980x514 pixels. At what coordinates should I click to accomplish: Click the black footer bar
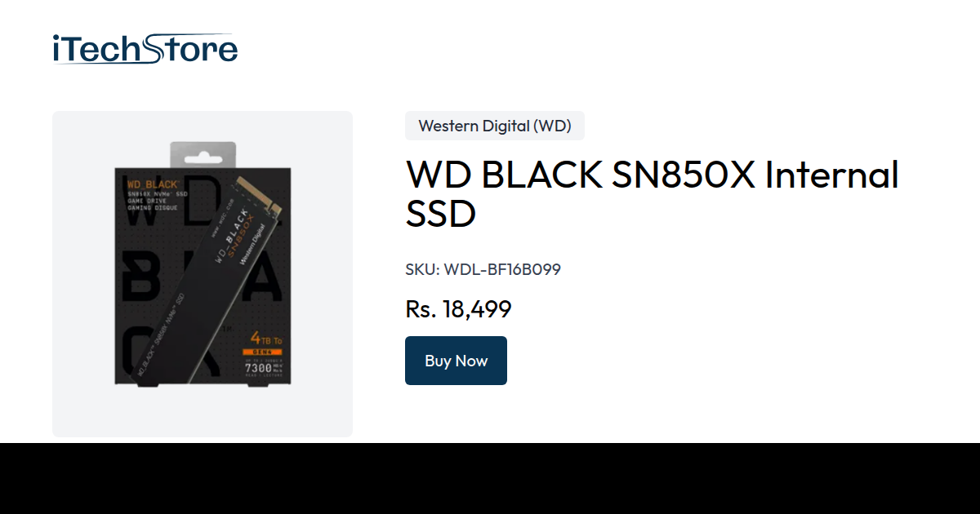[490, 479]
